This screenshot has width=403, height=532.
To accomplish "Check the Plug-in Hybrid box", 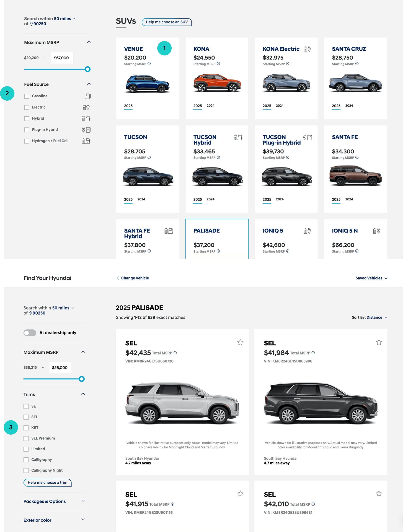I will pos(27,130).
